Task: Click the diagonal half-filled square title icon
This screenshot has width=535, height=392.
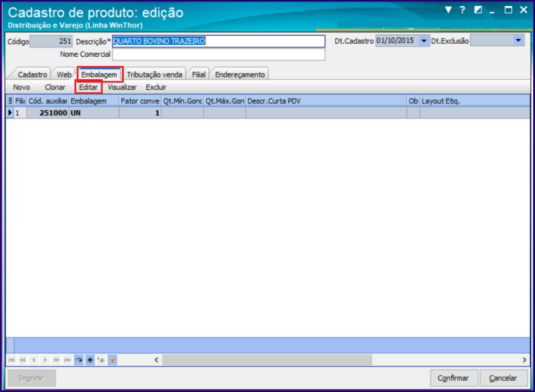Action: 478,10
